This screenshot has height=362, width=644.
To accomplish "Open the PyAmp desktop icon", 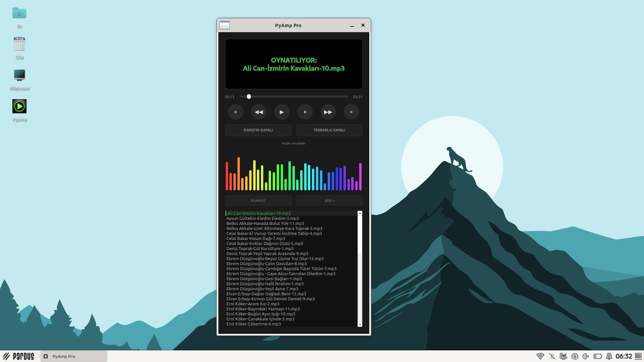I will [x=19, y=107].
